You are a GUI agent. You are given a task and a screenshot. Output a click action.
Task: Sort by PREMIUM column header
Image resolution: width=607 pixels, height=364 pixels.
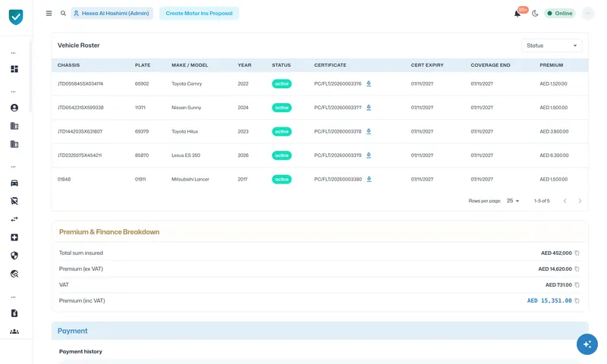[552, 65]
